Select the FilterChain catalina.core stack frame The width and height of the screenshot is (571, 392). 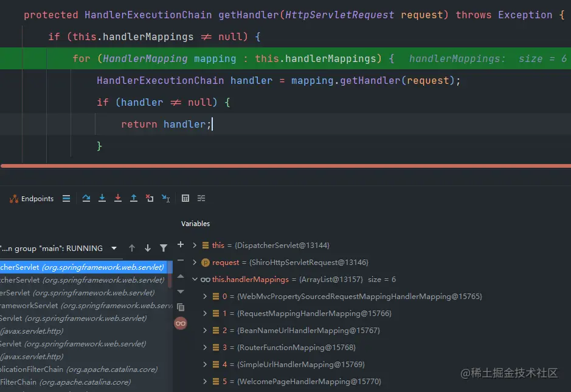[86, 382]
